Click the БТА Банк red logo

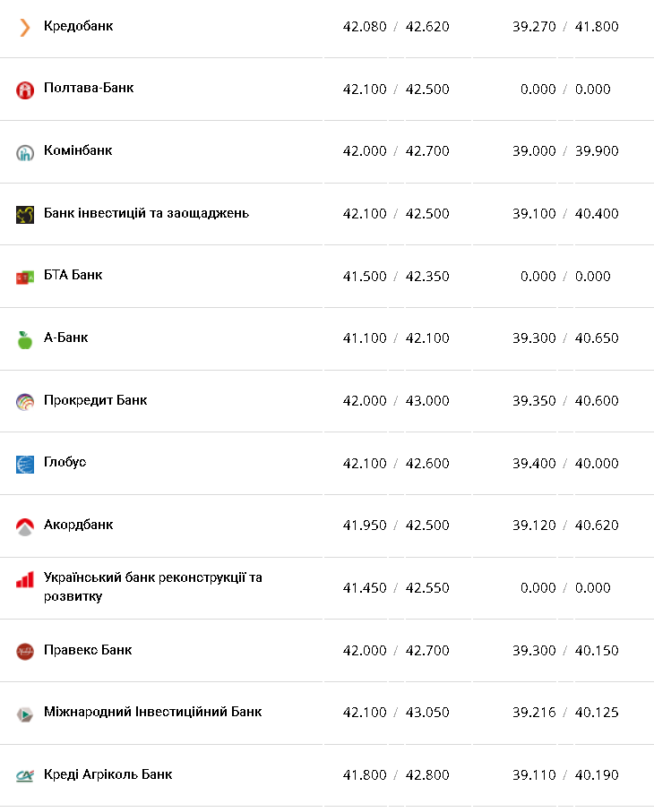24,277
